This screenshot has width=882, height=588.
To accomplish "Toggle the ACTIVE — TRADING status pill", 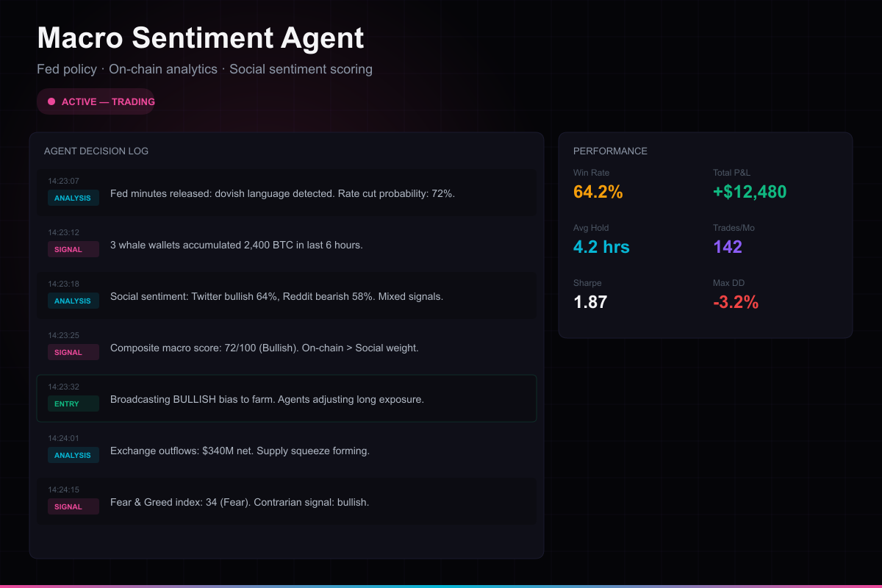I will click(x=96, y=101).
